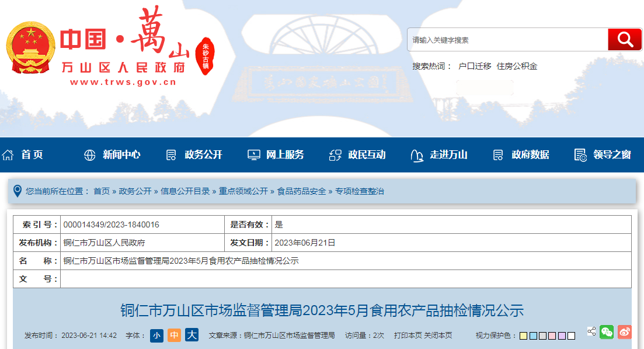This screenshot has width=644, height=349.
Task: Select the yellow eye-protection color swatch
Action: coord(524,336)
